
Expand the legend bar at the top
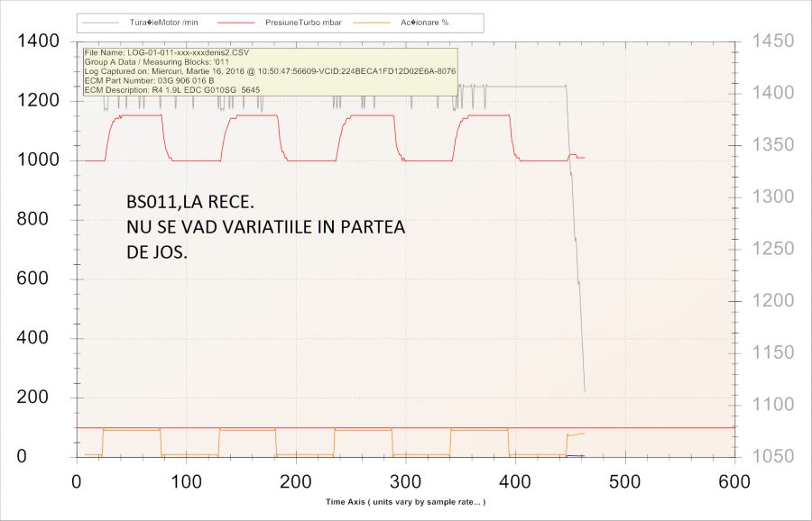[x=281, y=23]
